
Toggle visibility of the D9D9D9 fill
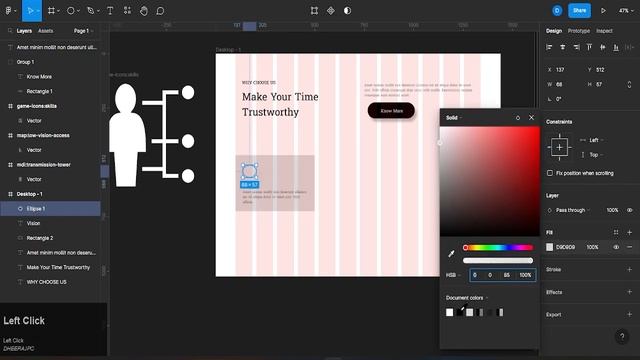[x=616, y=247]
